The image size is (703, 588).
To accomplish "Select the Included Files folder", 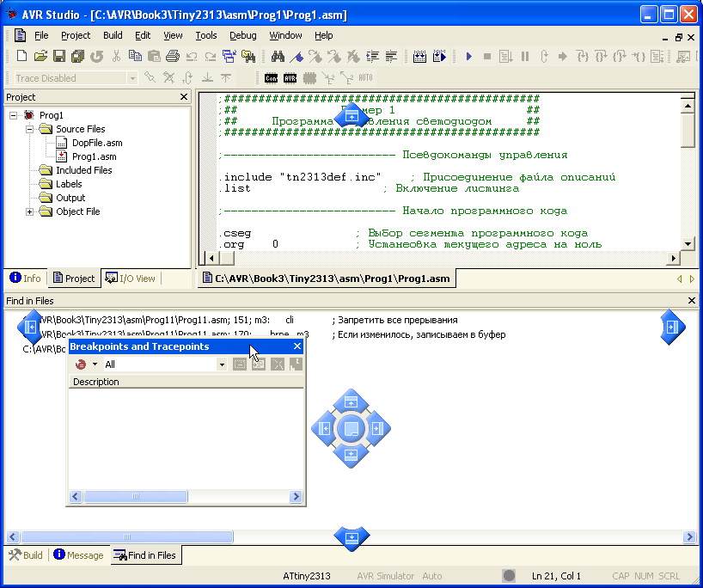I will (84, 170).
